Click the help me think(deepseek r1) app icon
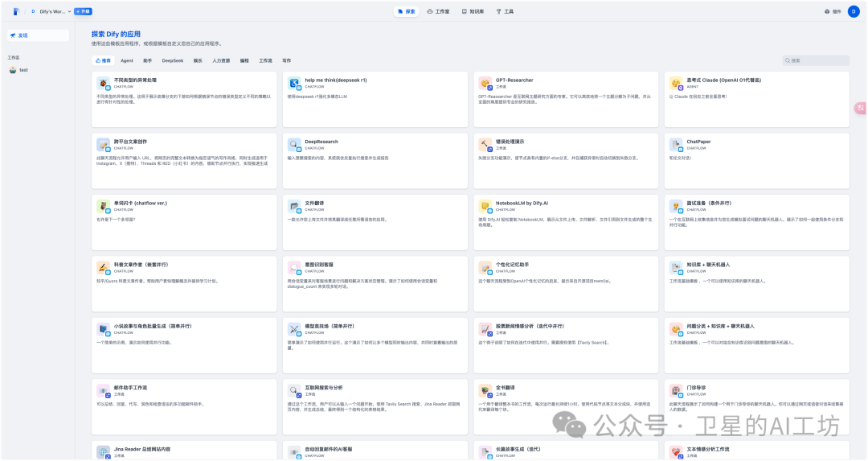Screen dimensions: 868x461 (294, 84)
